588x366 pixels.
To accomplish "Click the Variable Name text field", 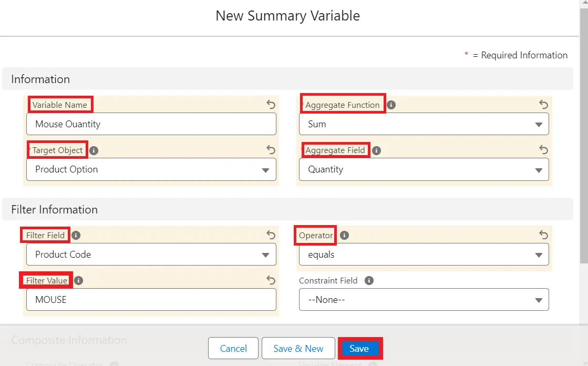I will point(151,124).
